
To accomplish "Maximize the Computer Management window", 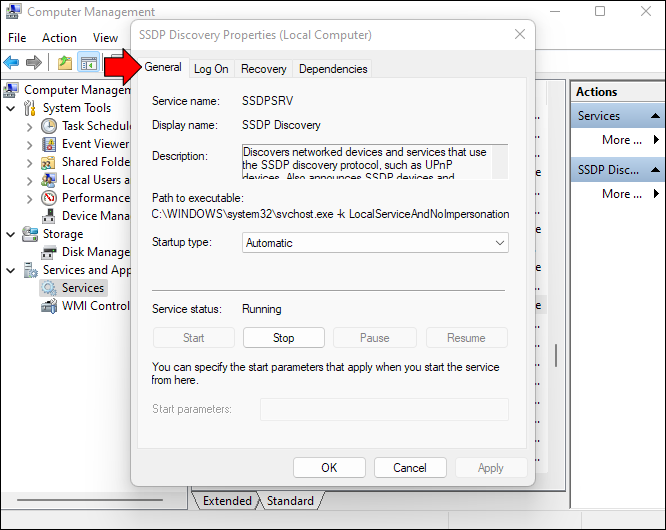I will [600, 11].
